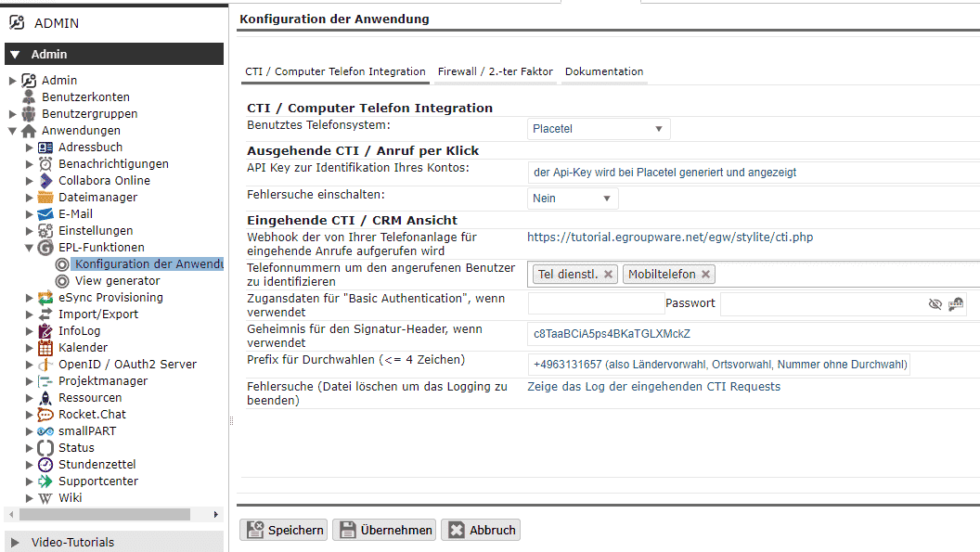Viewport: 980px width, 552px height.
Task: Open the incoming CTI requests log link
Action: [653, 387]
